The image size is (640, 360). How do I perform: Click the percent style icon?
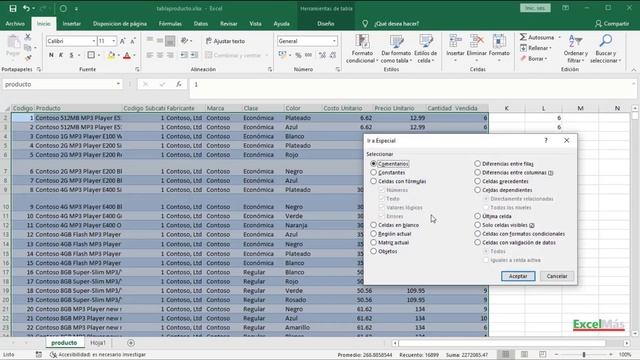click(x=298, y=55)
